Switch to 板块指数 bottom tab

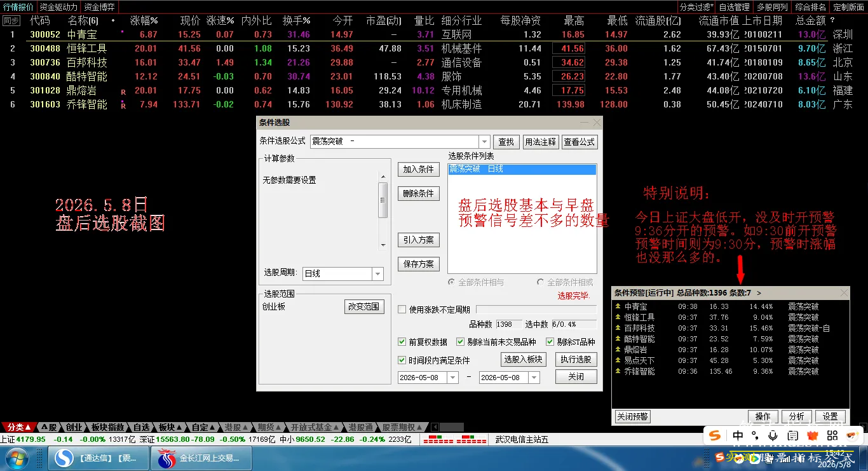[x=108, y=427]
